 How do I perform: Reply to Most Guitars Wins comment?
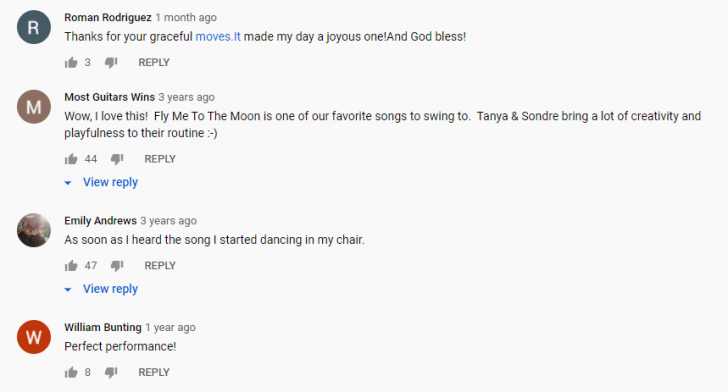(x=160, y=159)
